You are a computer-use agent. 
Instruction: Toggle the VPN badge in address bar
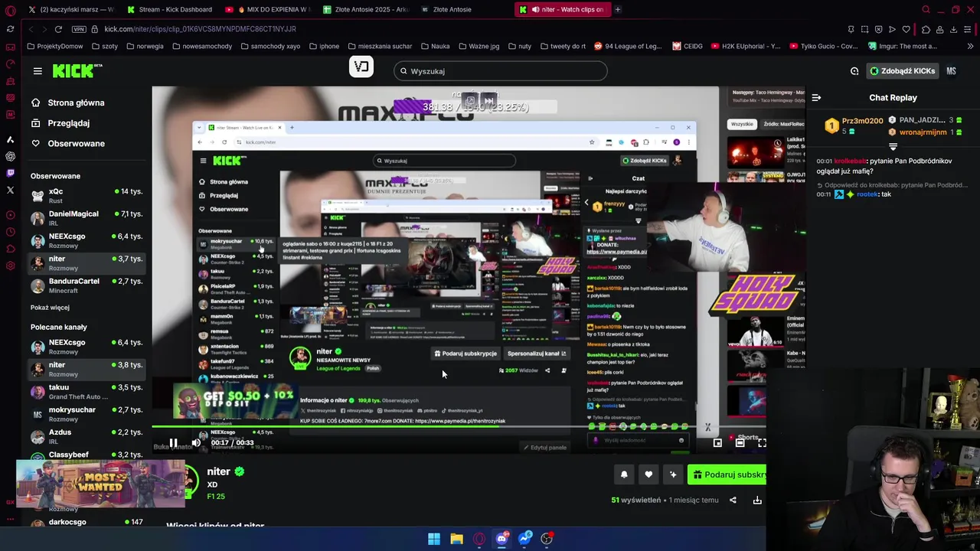[79, 29]
